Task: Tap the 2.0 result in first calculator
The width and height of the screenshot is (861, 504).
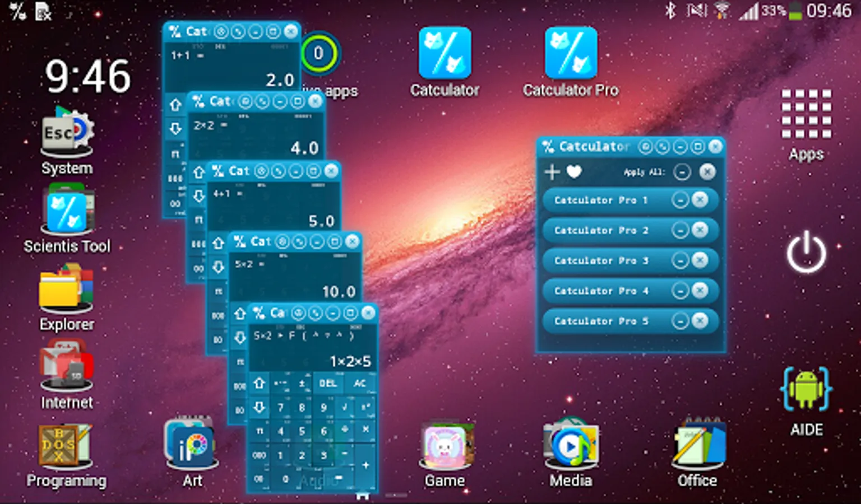Action: [x=280, y=80]
